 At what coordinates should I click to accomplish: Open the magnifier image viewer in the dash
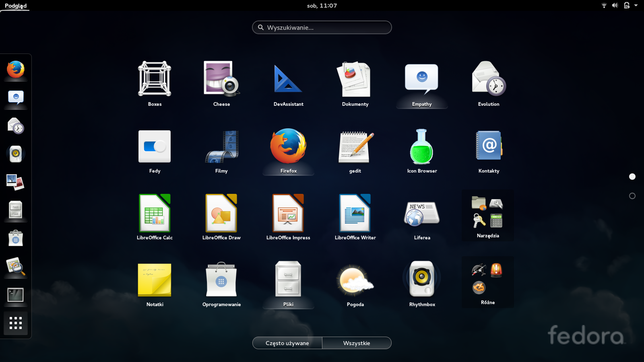pos(16,266)
